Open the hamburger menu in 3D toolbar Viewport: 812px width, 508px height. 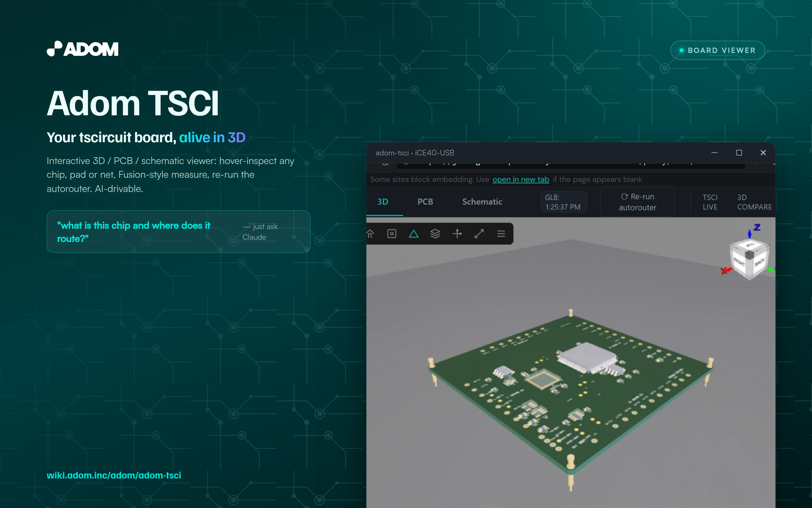click(x=501, y=234)
